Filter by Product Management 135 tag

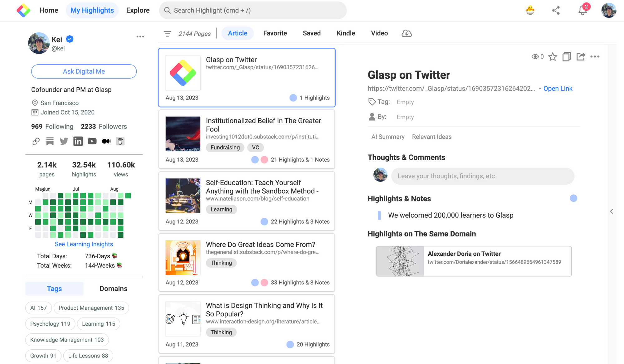pyautogui.click(x=91, y=308)
